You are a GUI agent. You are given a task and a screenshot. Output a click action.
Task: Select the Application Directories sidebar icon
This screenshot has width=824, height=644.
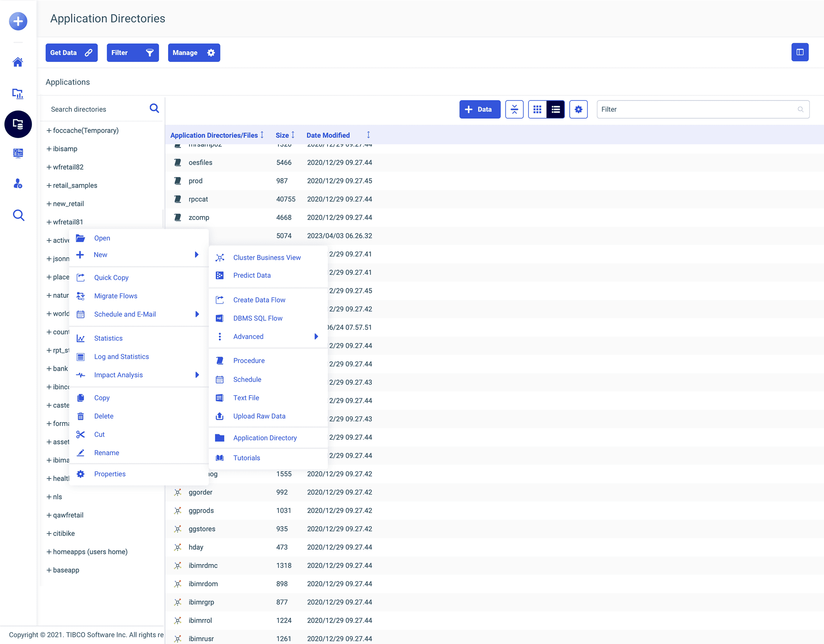pos(18,124)
